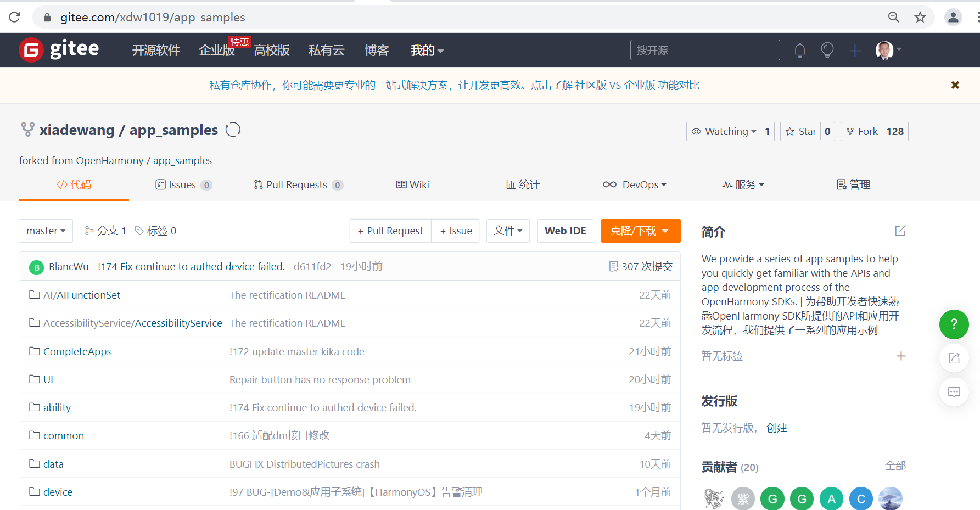Open 博客 in the top navigation

tap(377, 51)
